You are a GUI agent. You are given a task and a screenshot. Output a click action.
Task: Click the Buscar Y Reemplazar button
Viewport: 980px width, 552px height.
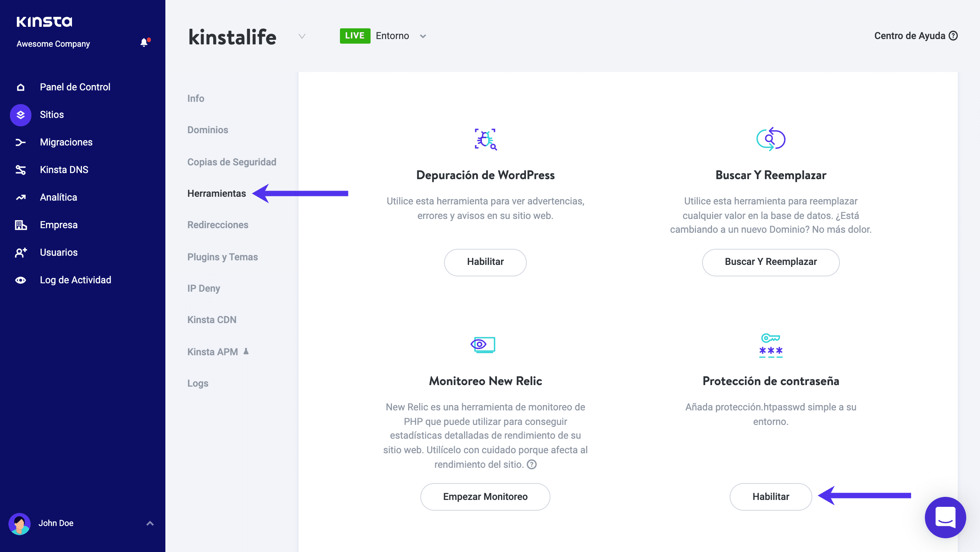[771, 262]
